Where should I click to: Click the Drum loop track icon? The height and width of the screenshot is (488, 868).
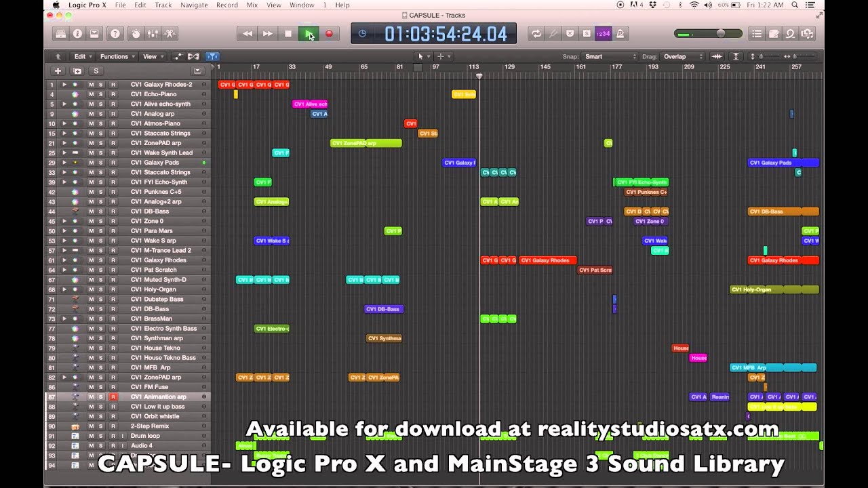[75, 436]
